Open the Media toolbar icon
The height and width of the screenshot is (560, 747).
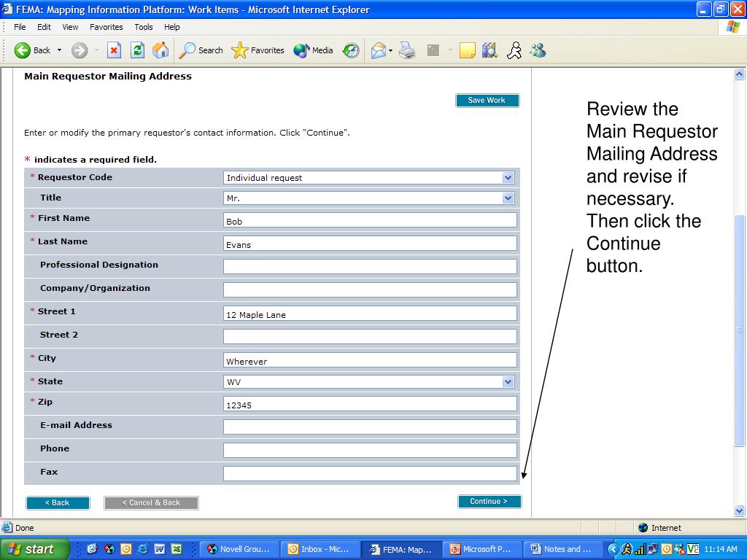tap(313, 50)
